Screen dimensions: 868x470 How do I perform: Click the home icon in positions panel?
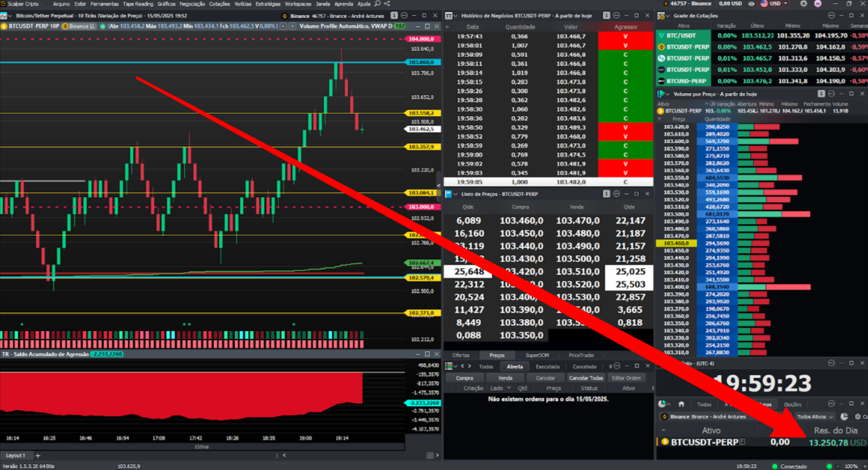pos(682,404)
